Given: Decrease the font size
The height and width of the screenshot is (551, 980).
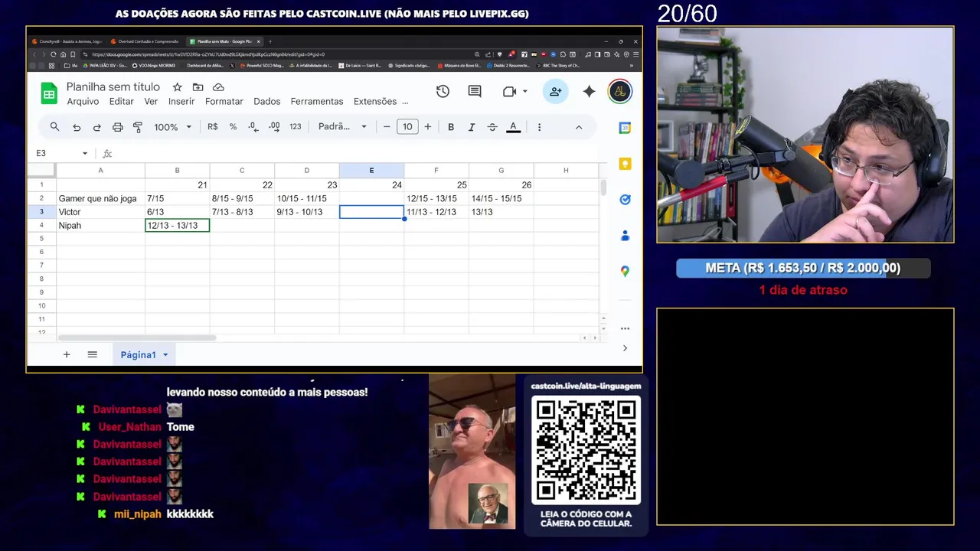Looking at the screenshot, I should coord(387,127).
